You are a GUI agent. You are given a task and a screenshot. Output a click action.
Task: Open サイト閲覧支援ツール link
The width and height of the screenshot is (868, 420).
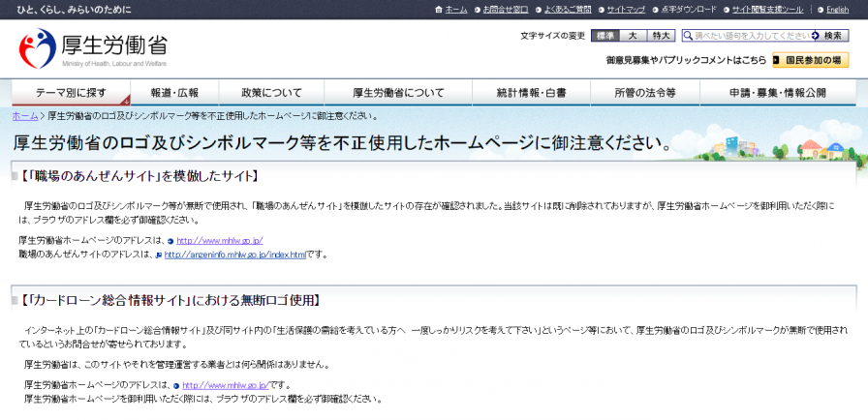point(767,10)
